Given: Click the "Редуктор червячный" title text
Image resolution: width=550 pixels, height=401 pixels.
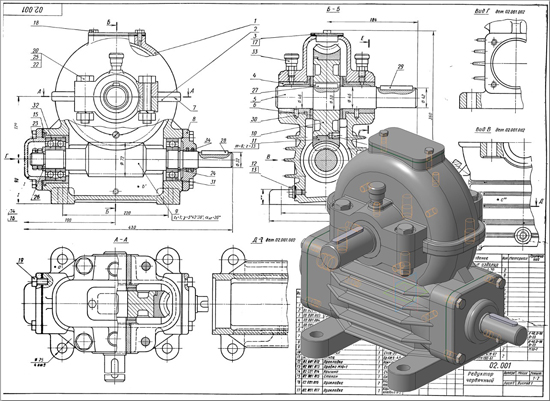Looking at the screenshot, I should click(480, 377).
